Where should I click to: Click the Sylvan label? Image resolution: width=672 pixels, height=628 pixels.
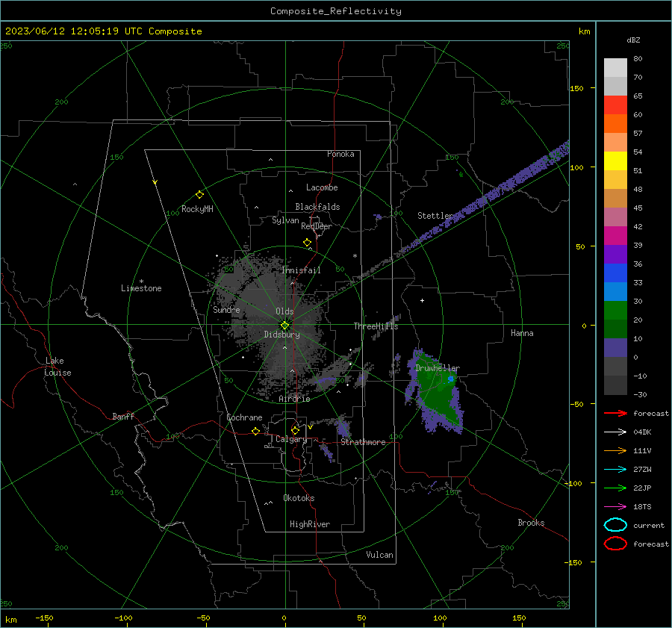pos(285,220)
